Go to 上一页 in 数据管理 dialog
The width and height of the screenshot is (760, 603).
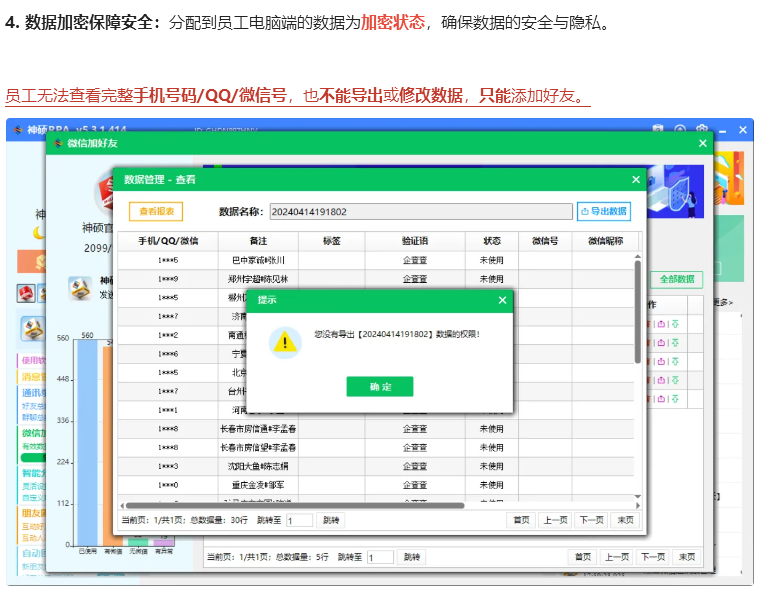[555, 520]
